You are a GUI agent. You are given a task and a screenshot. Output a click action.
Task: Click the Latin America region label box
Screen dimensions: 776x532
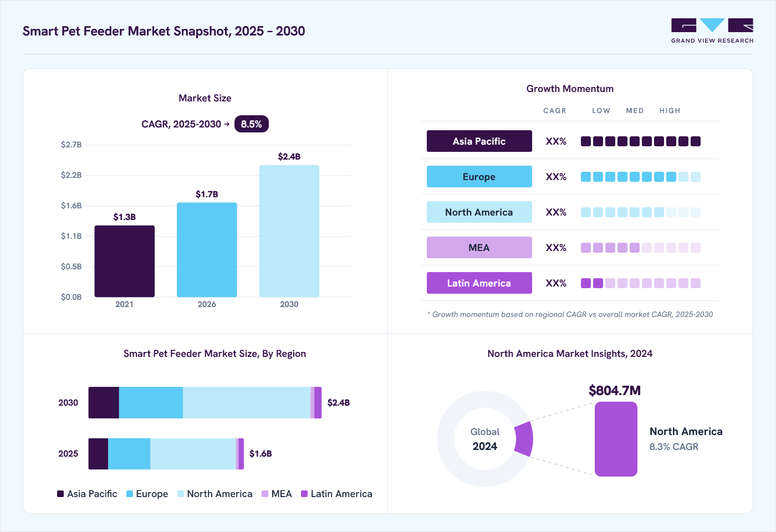click(x=479, y=283)
